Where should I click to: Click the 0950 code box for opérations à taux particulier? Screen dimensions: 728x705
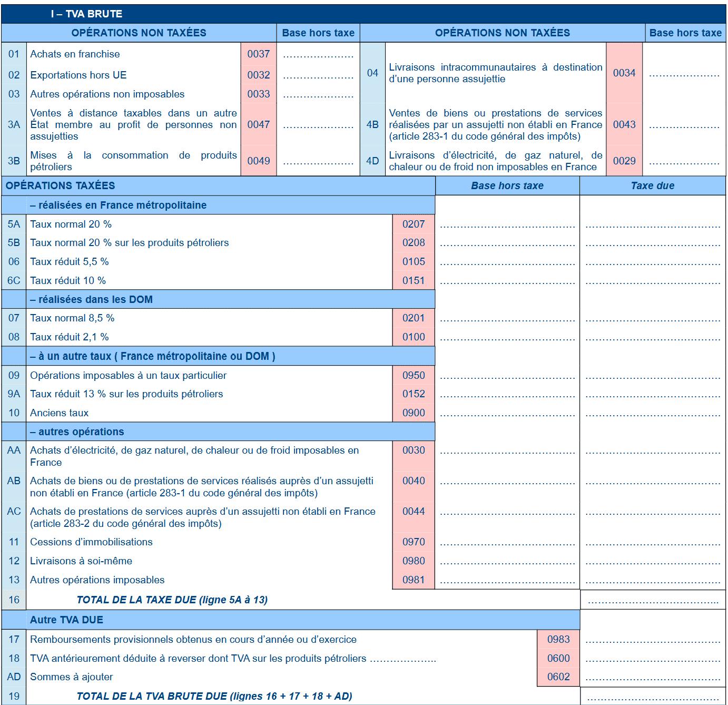tap(414, 375)
